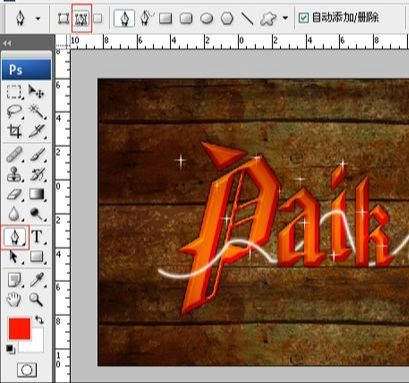Select the Lasso tool
This screenshot has width=409, height=383.
[14, 111]
